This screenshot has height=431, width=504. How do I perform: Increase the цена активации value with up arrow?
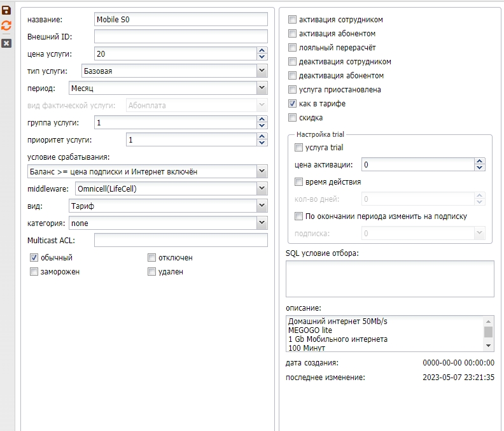[x=480, y=162]
